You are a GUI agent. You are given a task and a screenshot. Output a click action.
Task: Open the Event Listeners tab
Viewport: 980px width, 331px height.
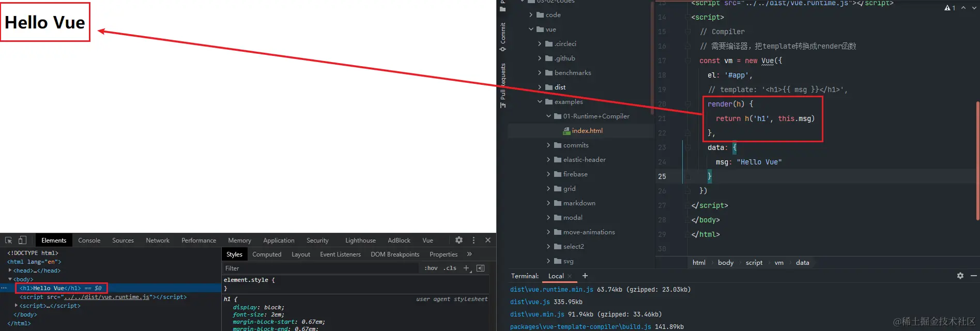tap(340, 254)
